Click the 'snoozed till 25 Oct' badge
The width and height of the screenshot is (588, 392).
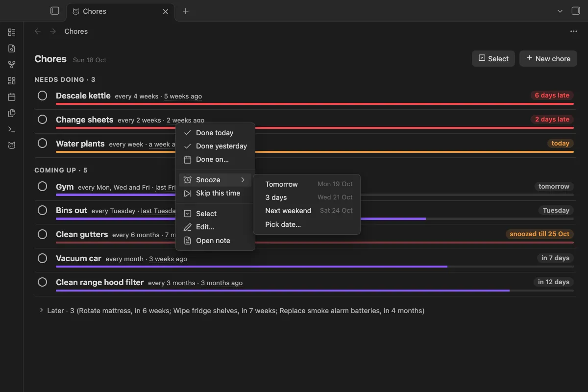click(x=539, y=234)
